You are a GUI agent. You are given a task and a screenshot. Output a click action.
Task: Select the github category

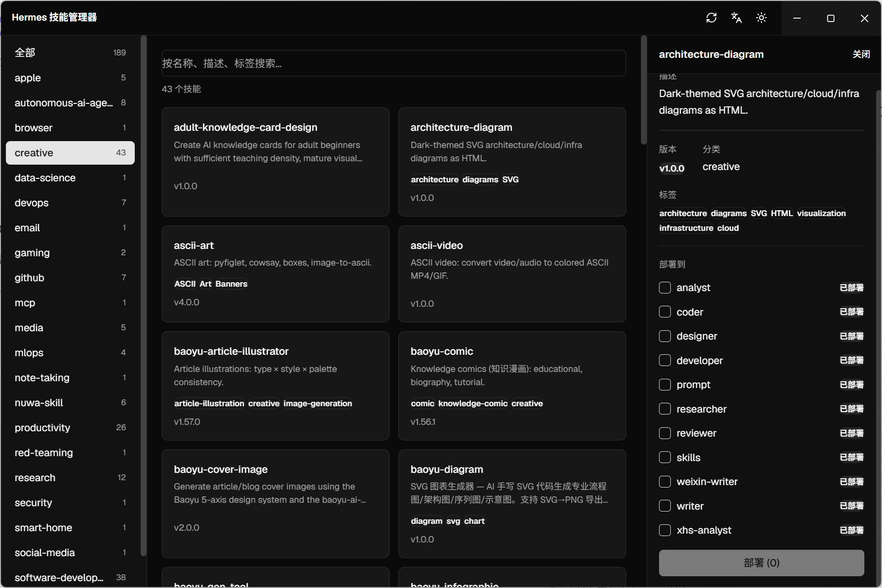tap(70, 278)
